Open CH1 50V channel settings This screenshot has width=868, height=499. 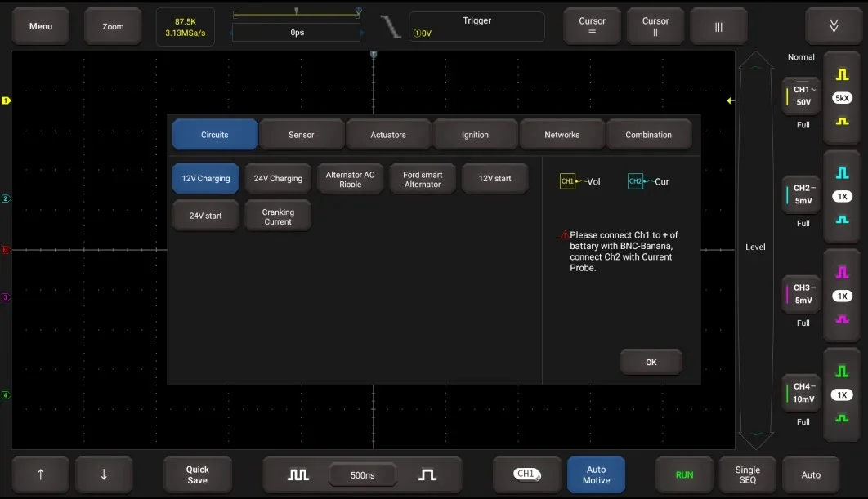point(801,96)
